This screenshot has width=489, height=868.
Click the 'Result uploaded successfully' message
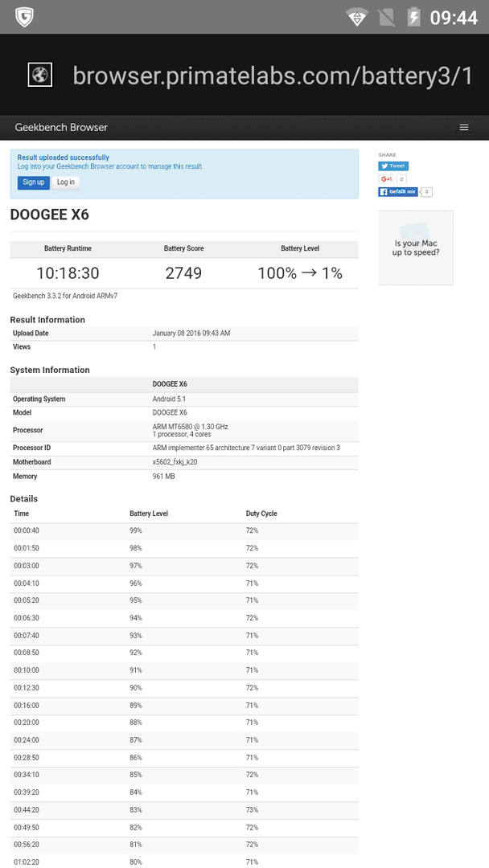coord(63,158)
